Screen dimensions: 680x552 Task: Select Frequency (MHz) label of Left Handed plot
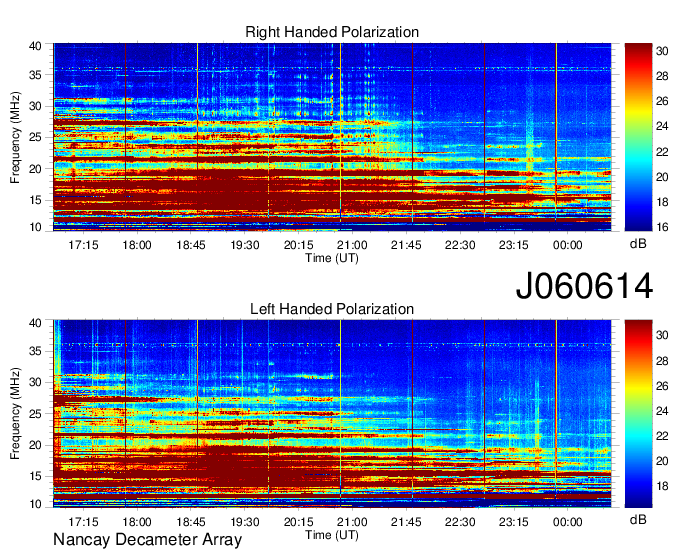15,414
